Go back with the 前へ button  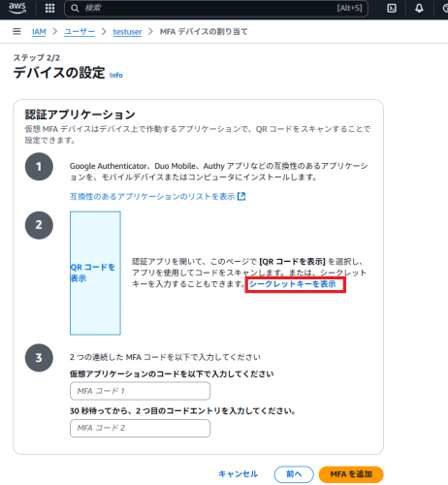point(294,474)
